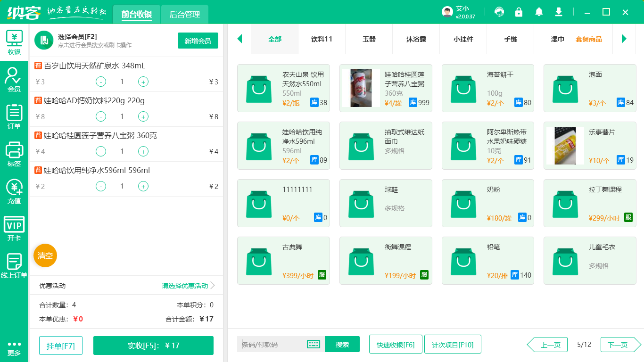Image resolution: width=644 pixels, height=362 pixels.
Task: Click the 艾小 user avatar
Action: pos(447,12)
